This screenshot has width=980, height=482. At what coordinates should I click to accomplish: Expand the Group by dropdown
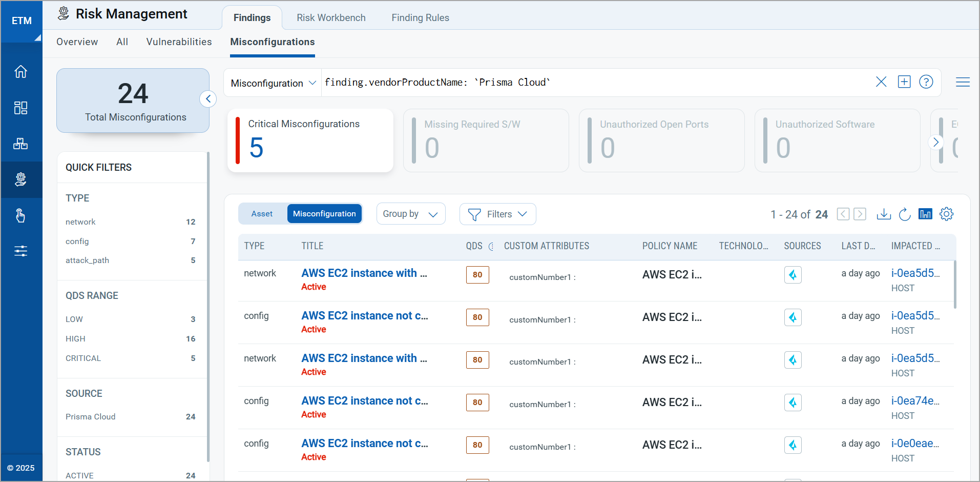coord(410,214)
